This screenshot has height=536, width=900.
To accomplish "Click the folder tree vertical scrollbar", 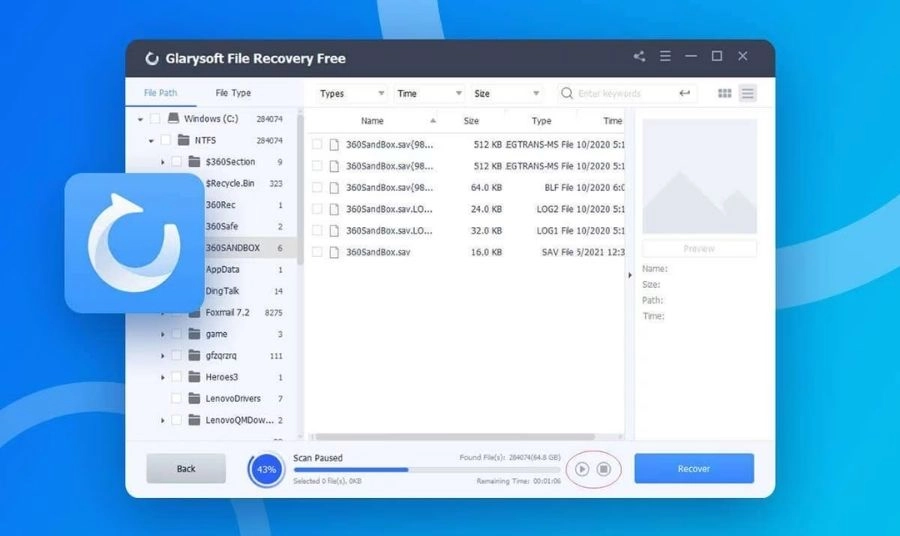I will pos(300,189).
